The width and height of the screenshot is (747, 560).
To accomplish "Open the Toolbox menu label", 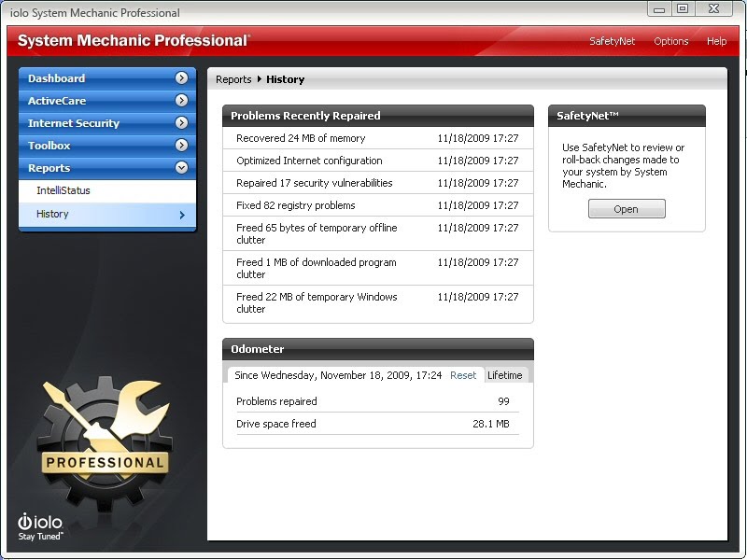I will click(x=49, y=146).
